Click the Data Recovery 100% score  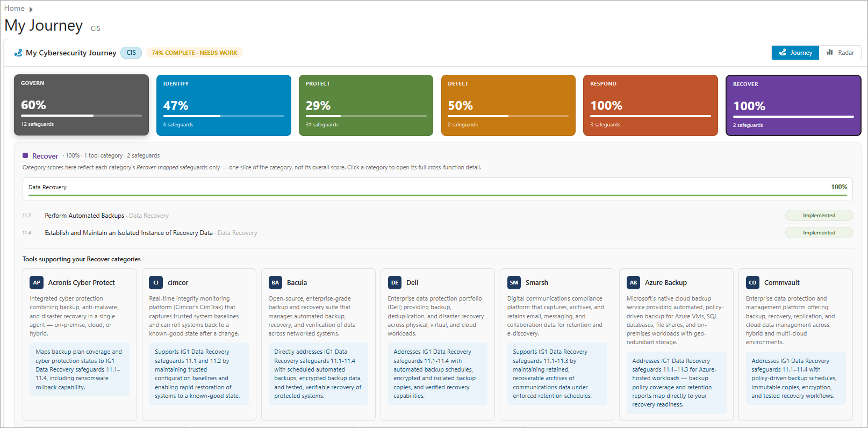(839, 187)
